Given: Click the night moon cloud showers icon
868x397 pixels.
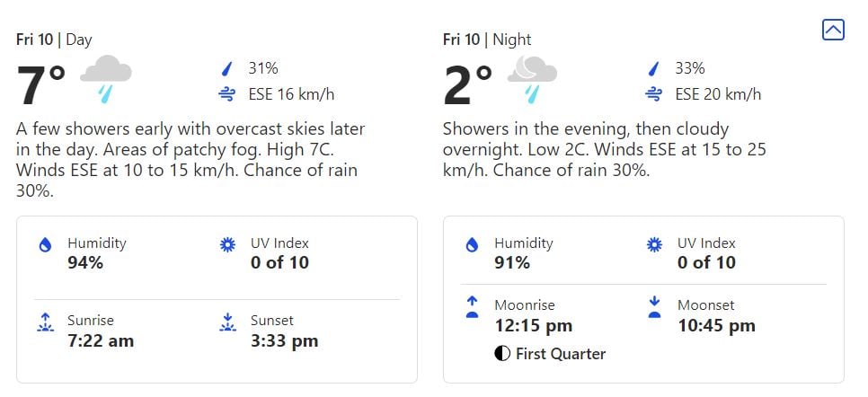Looking at the screenshot, I should click(x=532, y=78).
